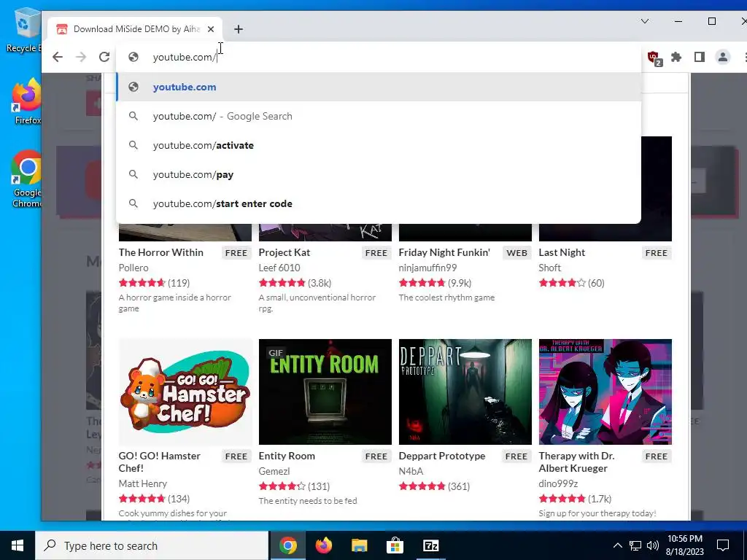
Task: Open Friday Night Funkin' game link
Action: click(x=444, y=252)
